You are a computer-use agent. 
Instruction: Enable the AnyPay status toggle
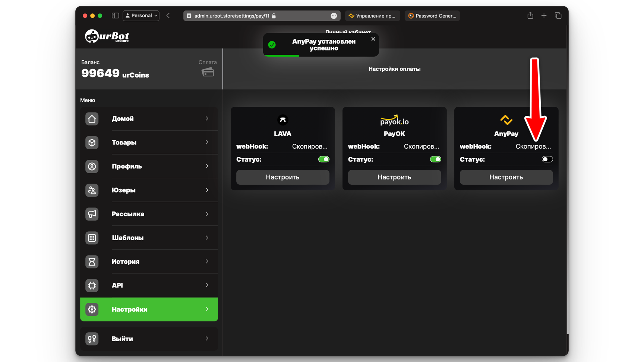coord(547,159)
